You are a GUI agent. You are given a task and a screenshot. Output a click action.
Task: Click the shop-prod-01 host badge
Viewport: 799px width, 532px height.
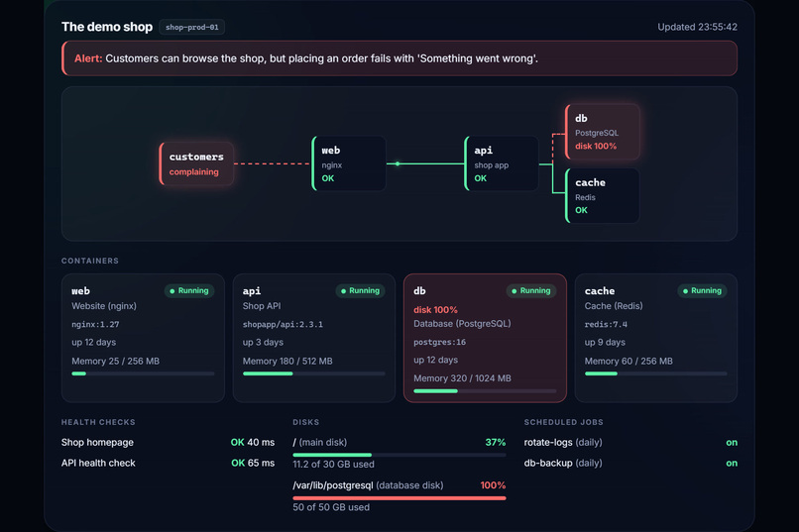pos(191,27)
